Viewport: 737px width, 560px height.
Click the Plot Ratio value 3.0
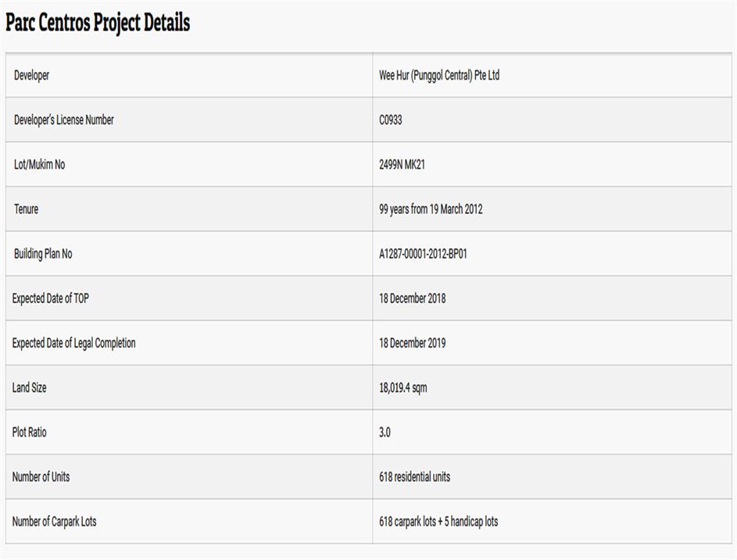[385, 432]
